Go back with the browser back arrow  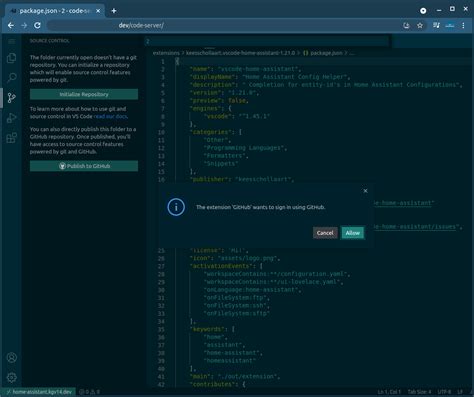point(11,25)
